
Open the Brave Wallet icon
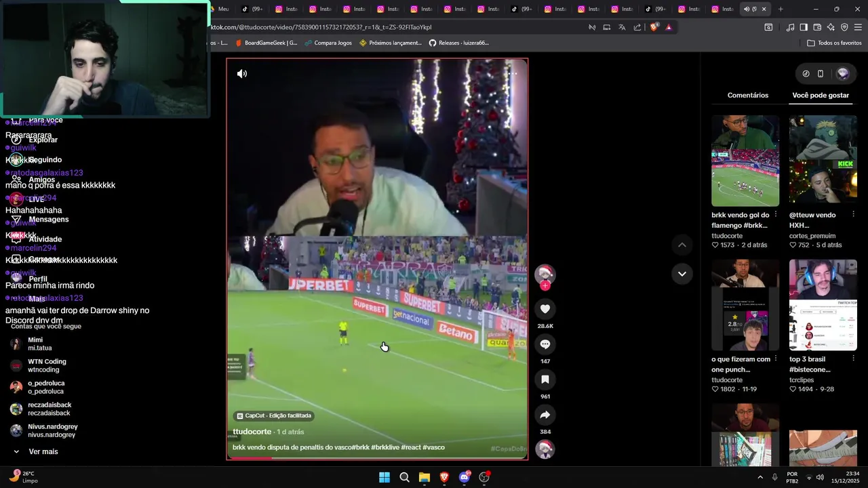(x=817, y=27)
